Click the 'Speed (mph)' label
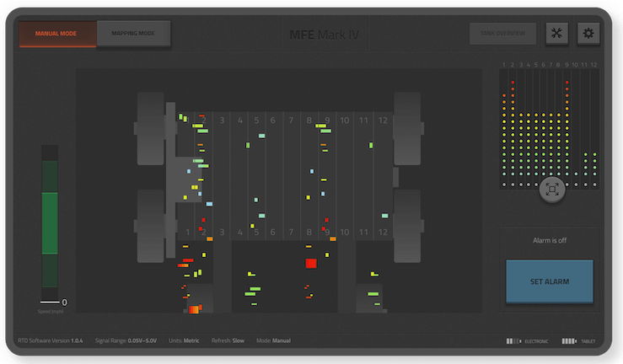The width and height of the screenshot is (623, 364). 51,312
